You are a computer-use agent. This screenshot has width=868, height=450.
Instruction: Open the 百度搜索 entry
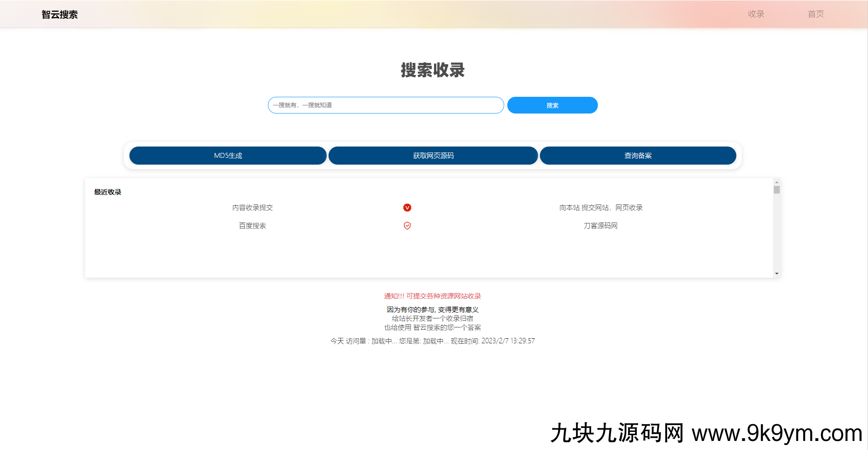tap(253, 226)
